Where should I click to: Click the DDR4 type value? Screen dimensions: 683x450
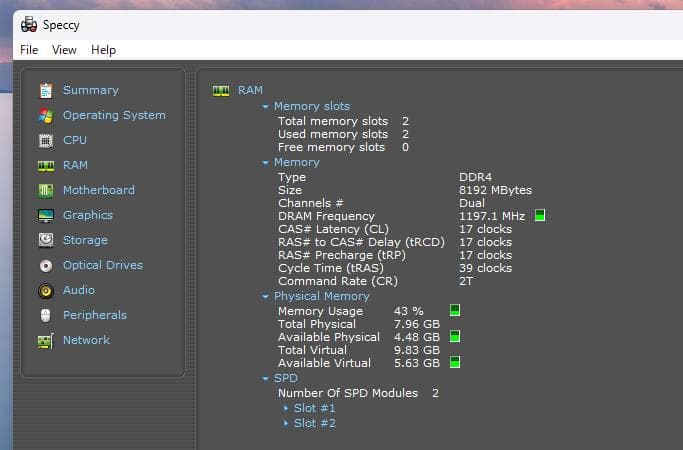pyautogui.click(x=475, y=177)
